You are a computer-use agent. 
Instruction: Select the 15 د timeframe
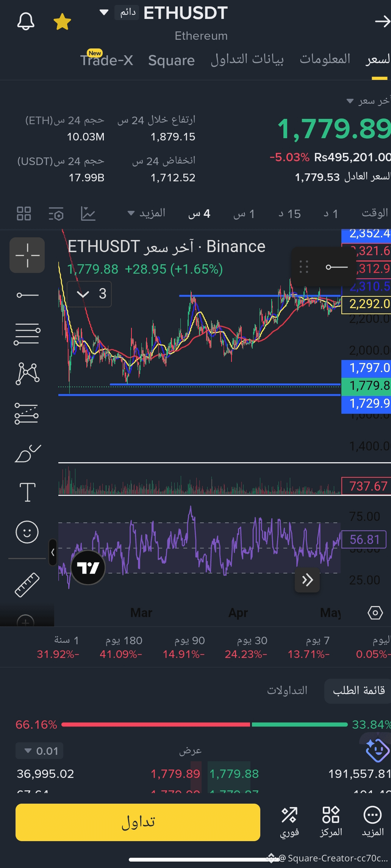point(289,214)
